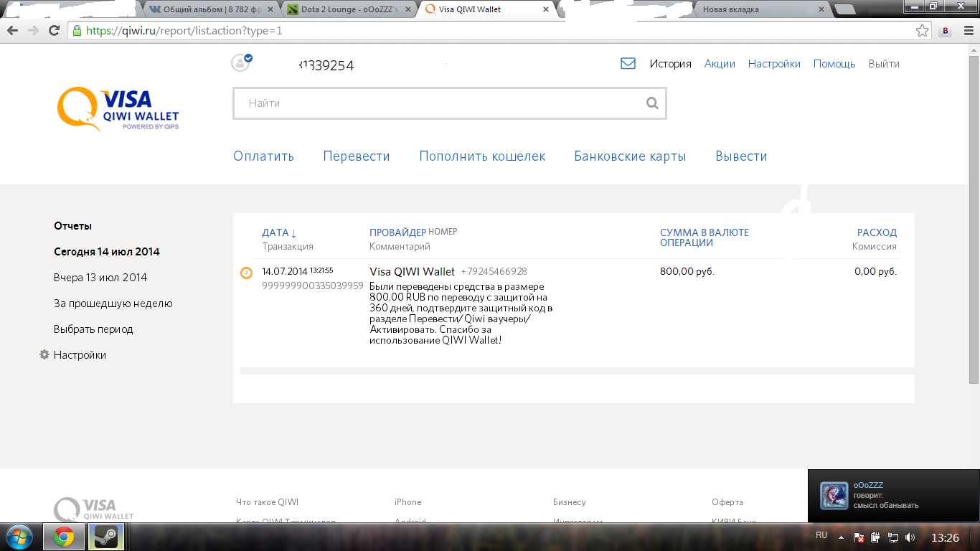980x551 pixels.
Task: Open the Перевести section
Action: (357, 156)
